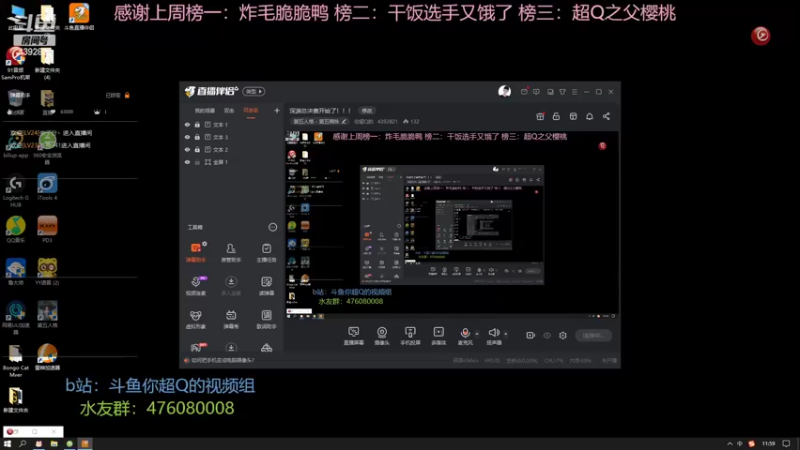
Task: Add a new scene with the plus button
Action: [277, 111]
